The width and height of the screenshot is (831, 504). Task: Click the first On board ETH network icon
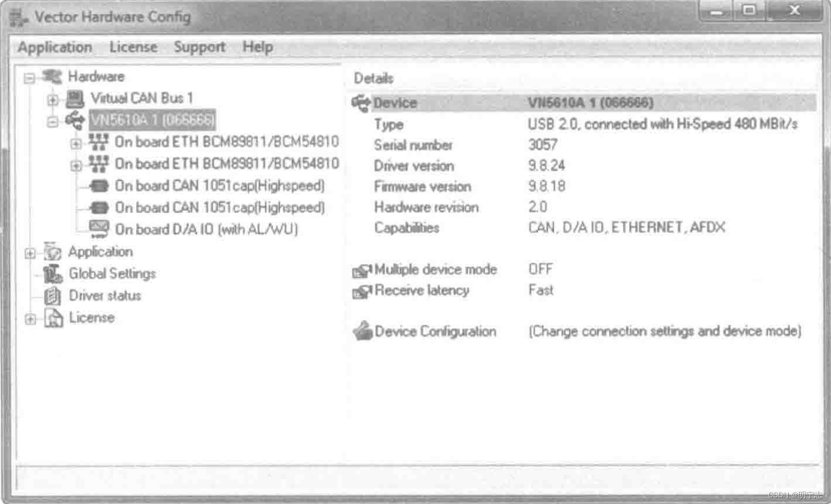click(99, 142)
